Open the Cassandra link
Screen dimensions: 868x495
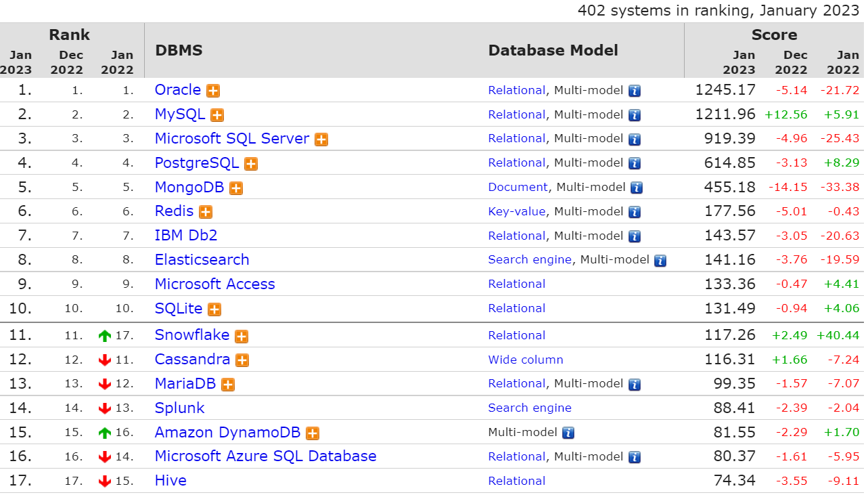tap(193, 360)
